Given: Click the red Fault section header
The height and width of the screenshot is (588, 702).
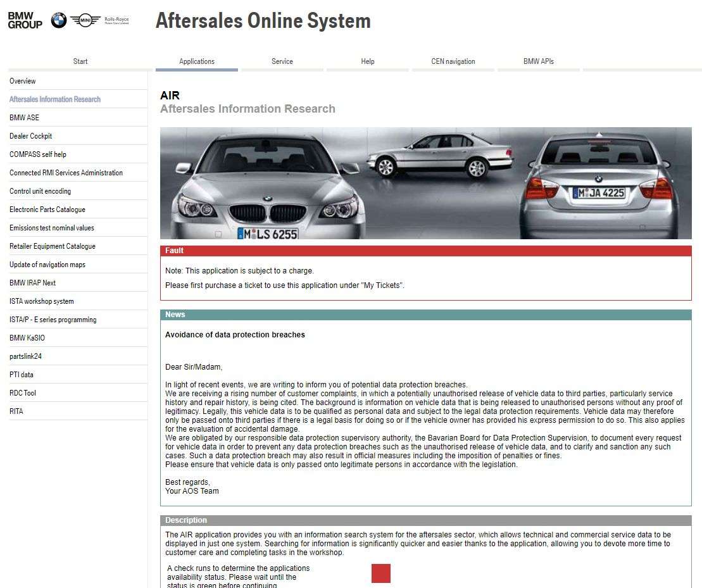Looking at the screenshot, I should tap(426, 251).
